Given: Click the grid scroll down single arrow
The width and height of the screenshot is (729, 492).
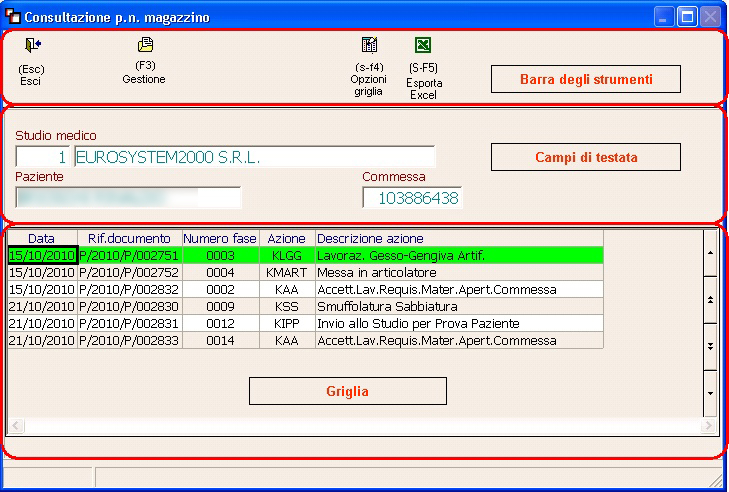Looking at the screenshot, I should (x=710, y=393).
